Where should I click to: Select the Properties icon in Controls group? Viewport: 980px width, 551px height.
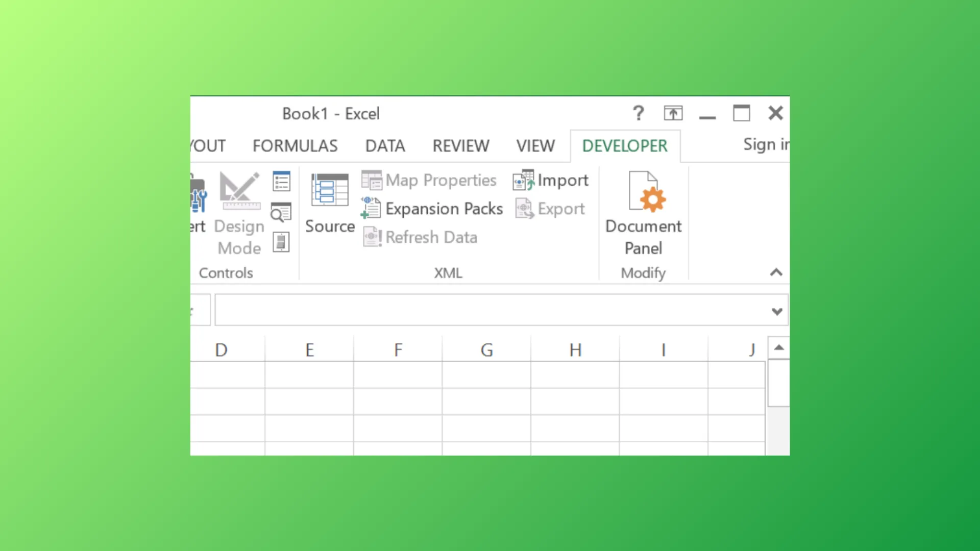coord(281,181)
